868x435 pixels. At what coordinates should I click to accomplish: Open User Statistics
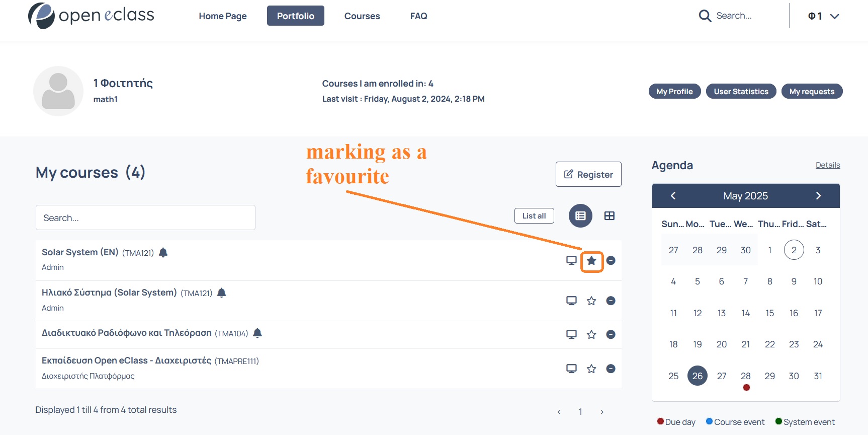tap(741, 91)
